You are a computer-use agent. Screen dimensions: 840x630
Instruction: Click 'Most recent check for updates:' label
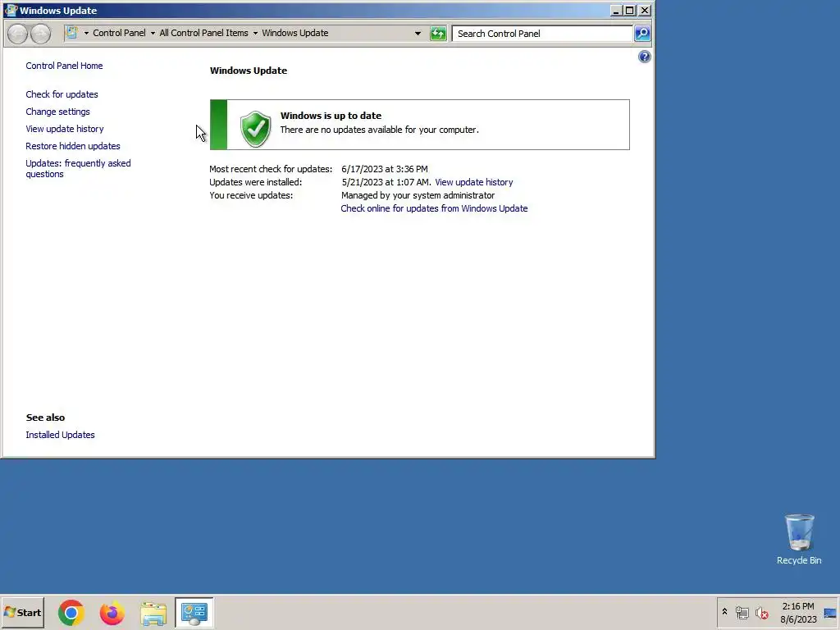click(x=271, y=169)
